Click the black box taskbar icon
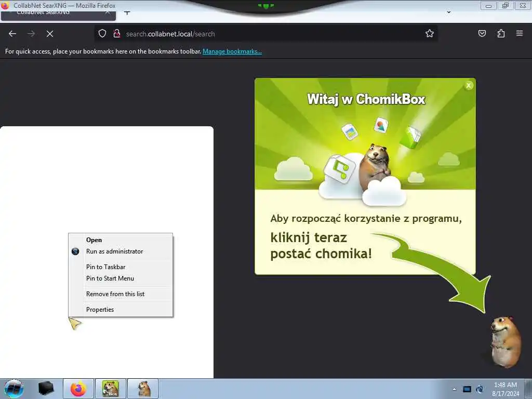 (x=46, y=389)
